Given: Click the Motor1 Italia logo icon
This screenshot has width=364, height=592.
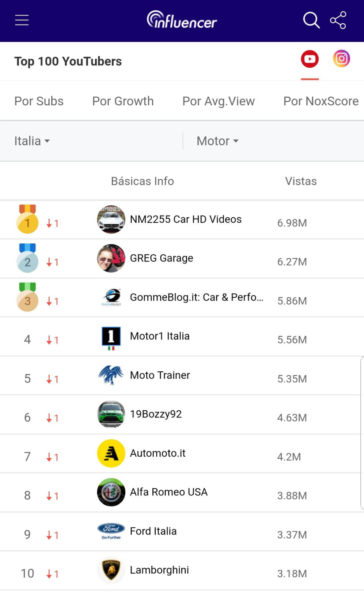Looking at the screenshot, I should tap(111, 336).
